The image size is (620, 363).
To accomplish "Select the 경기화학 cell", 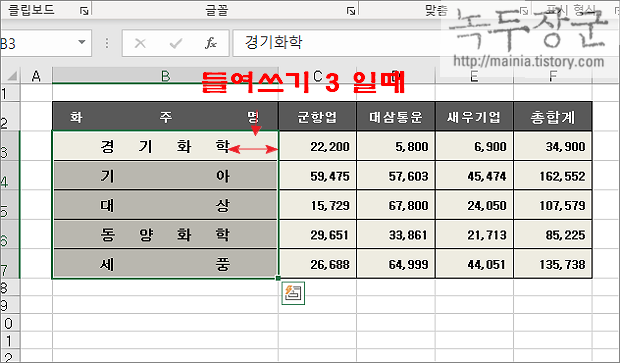I will (165, 146).
